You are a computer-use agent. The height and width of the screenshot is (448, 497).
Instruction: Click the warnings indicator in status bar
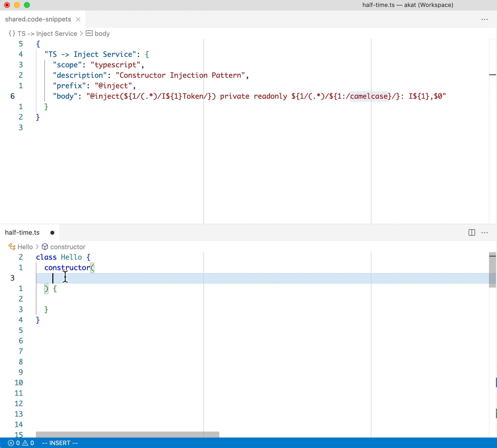(x=28, y=443)
